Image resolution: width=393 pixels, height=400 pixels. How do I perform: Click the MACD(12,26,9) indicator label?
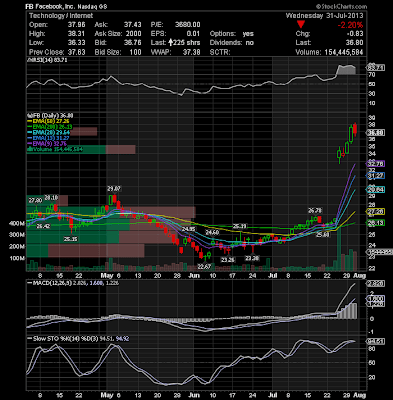(x=72, y=283)
